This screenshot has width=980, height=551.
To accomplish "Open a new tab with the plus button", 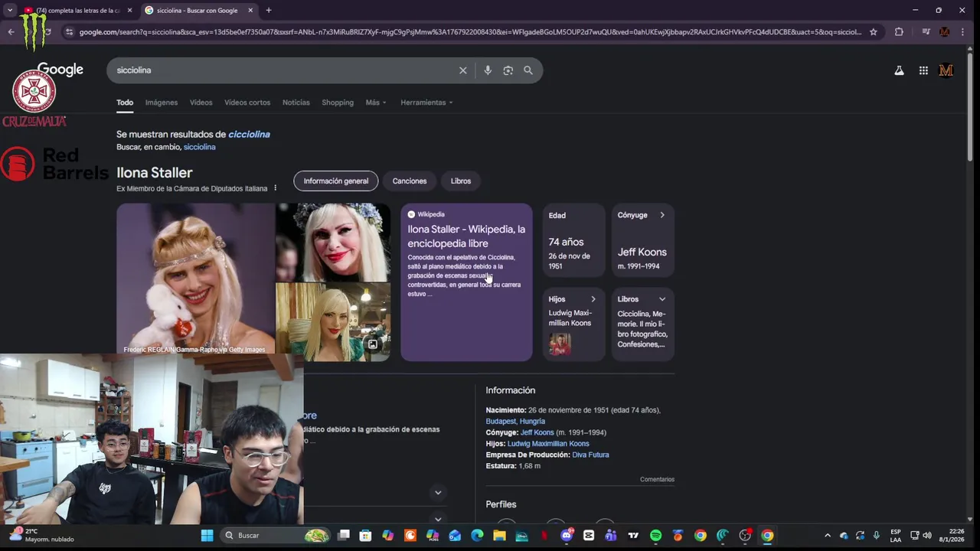I will (x=268, y=10).
